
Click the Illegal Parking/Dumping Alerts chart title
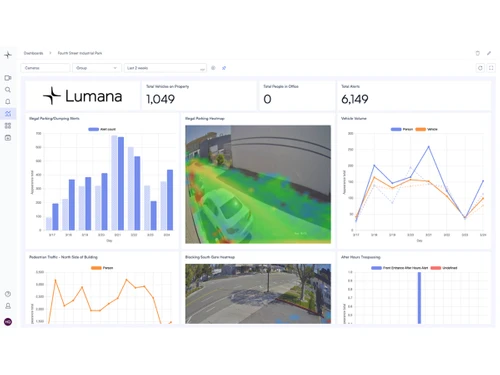coord(54,118)
